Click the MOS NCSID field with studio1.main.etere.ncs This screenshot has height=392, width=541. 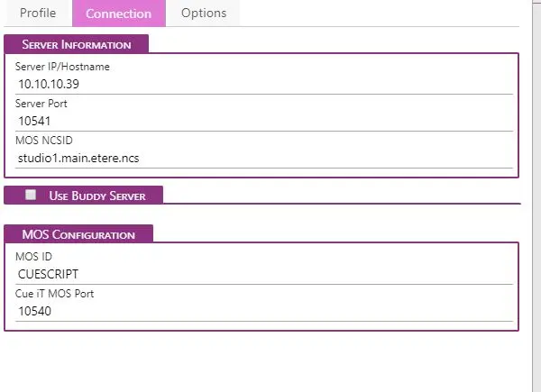pyautogui.click(x=263, y=158)
